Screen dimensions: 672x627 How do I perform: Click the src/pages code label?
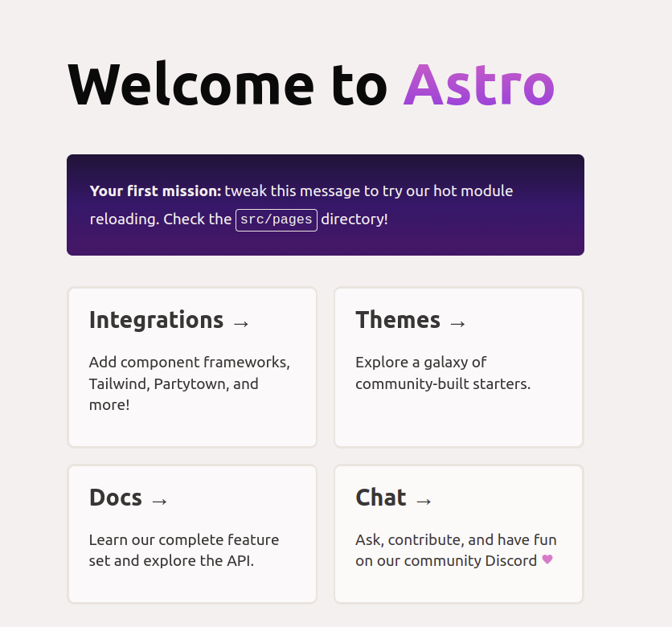(x=277, y=220)
